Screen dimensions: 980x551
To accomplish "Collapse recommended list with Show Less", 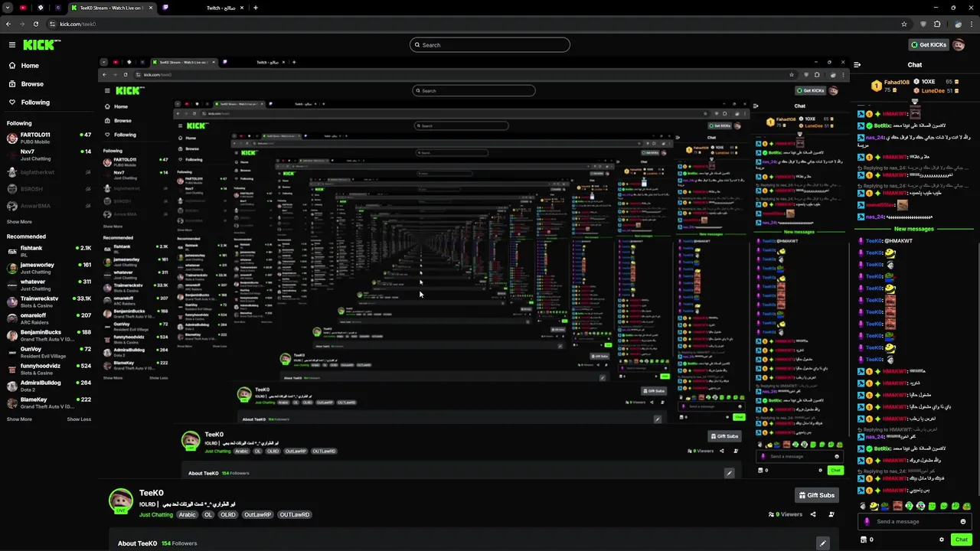I will (x=79, y=419).
